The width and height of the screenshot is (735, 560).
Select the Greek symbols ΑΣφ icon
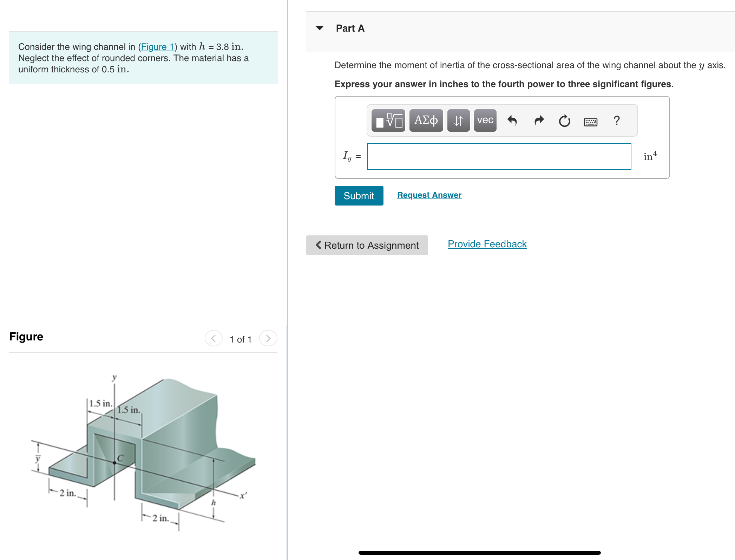(x=426, y=120)
